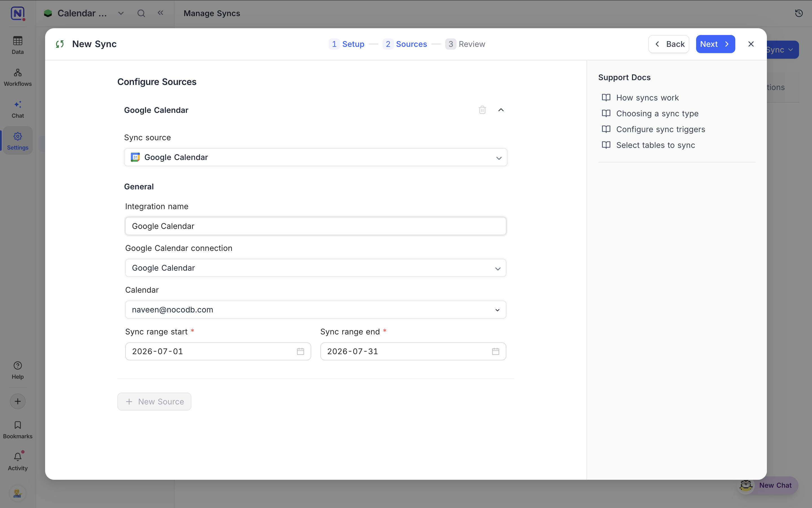Go to Setup step 1
This screenshot has width=812, height=508.
[347, 44]
